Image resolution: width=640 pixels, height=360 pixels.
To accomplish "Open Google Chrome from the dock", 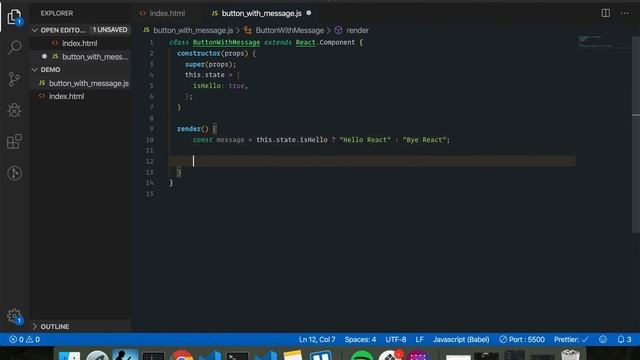I will click(x=181, y=355).
